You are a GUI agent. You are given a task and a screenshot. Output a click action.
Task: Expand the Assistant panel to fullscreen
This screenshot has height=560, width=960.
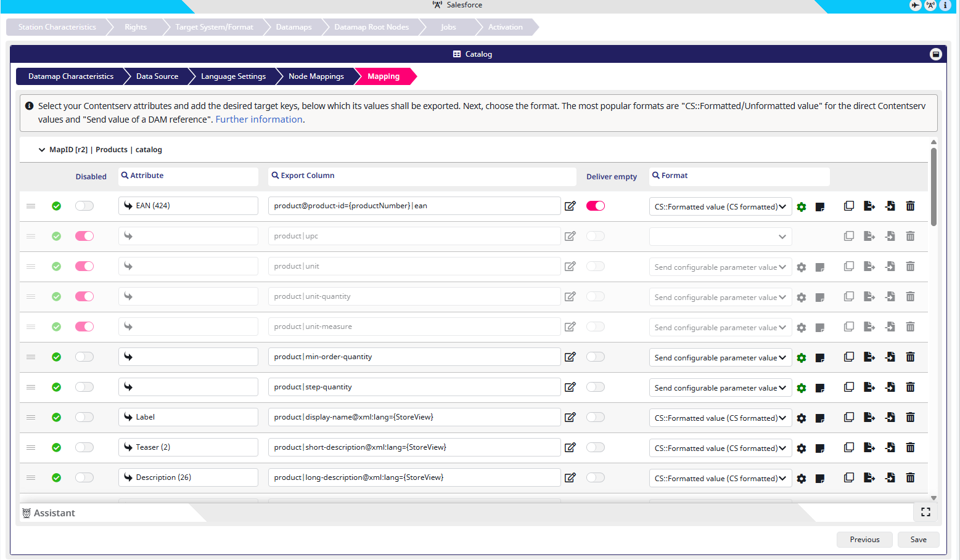click(x=925, y=512)
